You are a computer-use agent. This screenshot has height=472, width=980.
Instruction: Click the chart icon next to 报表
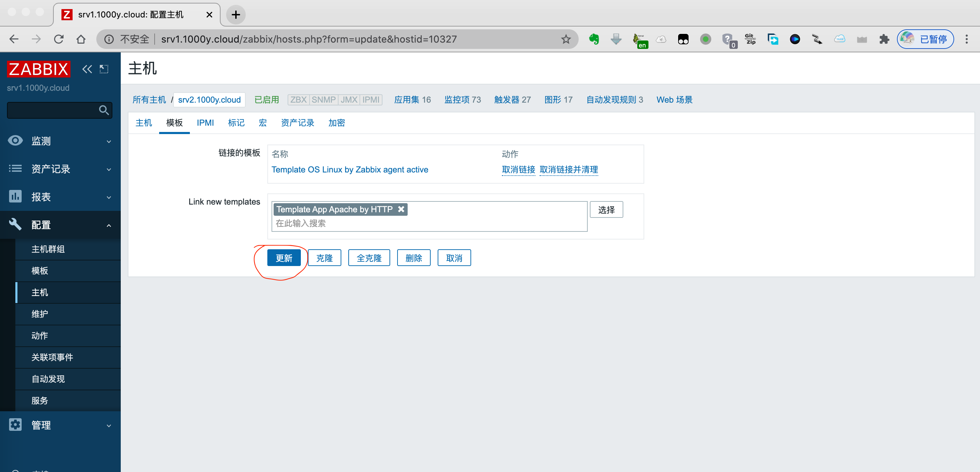click(x=15, y=197)
